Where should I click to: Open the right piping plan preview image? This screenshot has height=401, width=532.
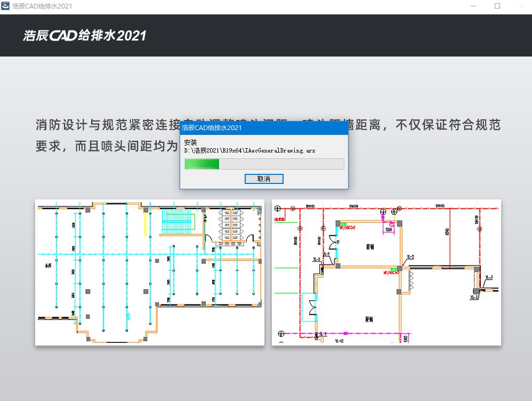(x=385, y=272)
